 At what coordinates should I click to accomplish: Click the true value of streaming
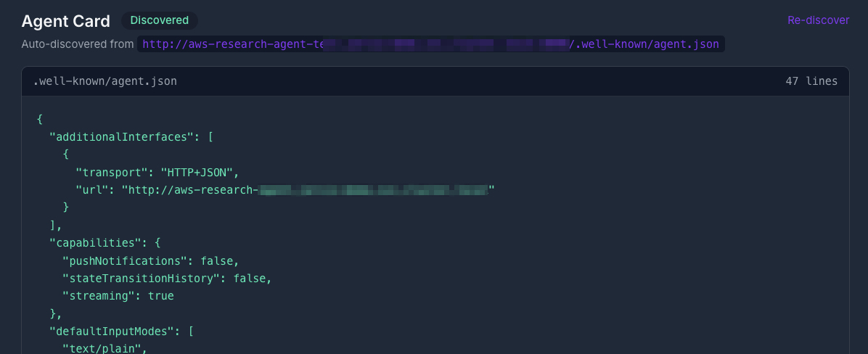(160, 296)
